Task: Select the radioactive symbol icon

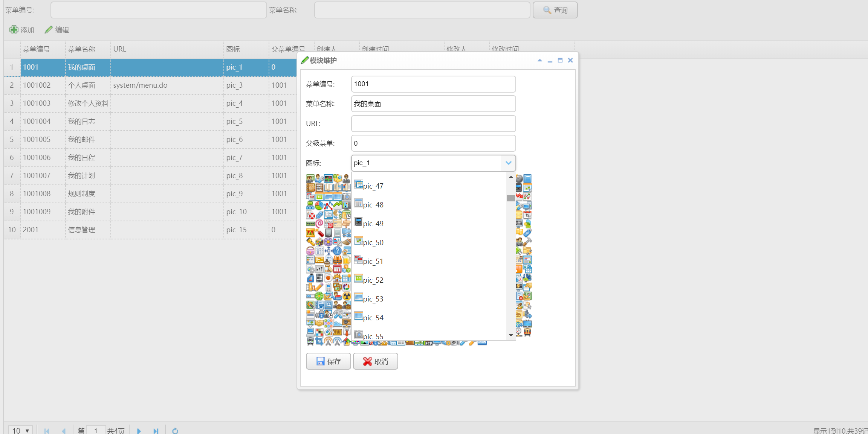Action: tap(346, 296)
